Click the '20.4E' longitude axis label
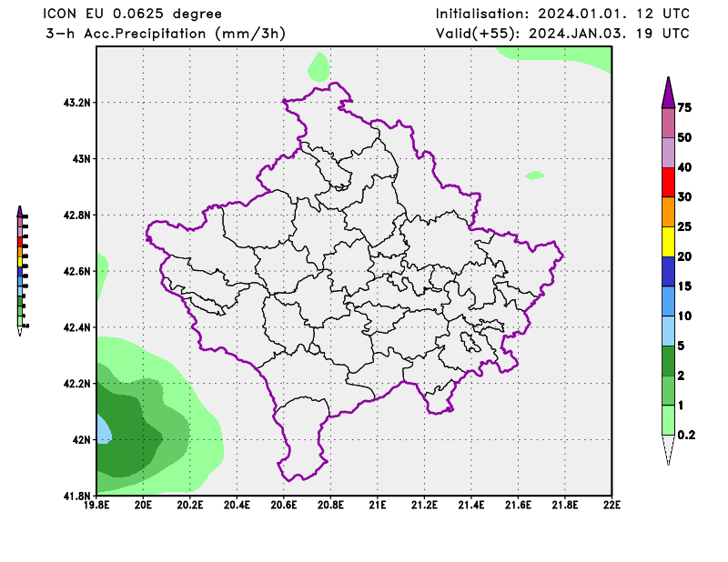 [237, 505]
